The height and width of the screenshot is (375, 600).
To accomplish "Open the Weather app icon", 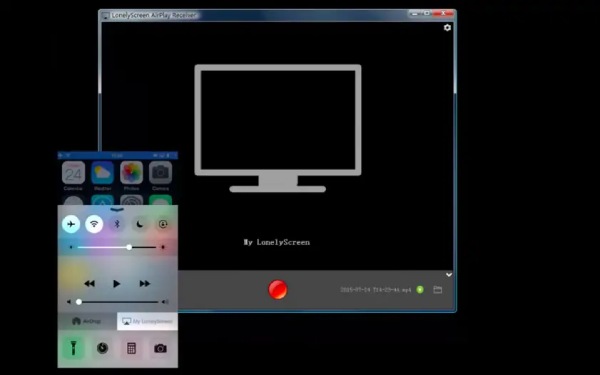I will (x=103, y=173).
